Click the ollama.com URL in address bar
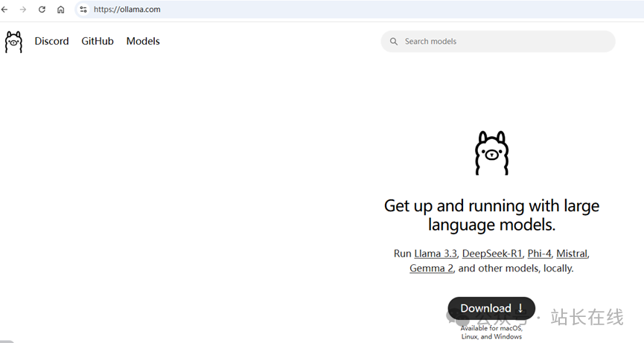 click(127, 10)
